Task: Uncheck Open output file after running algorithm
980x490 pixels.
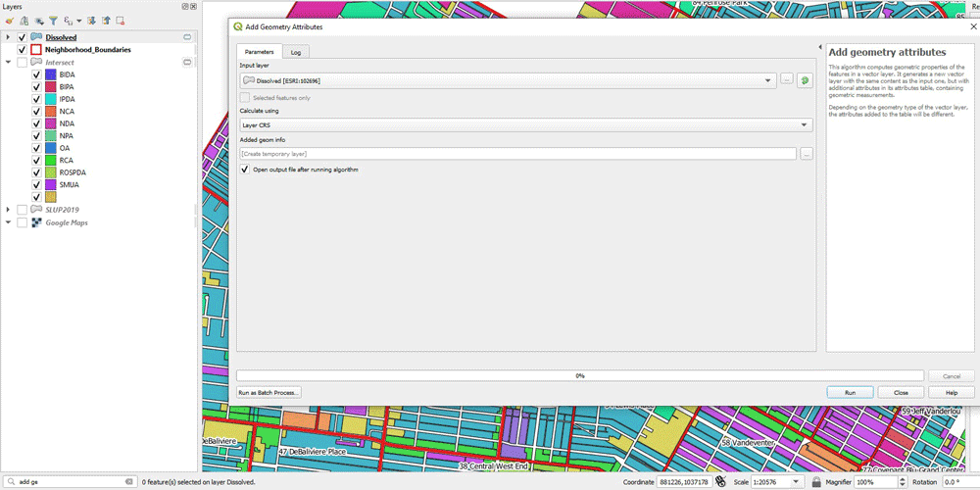Action: coord(245,170)
